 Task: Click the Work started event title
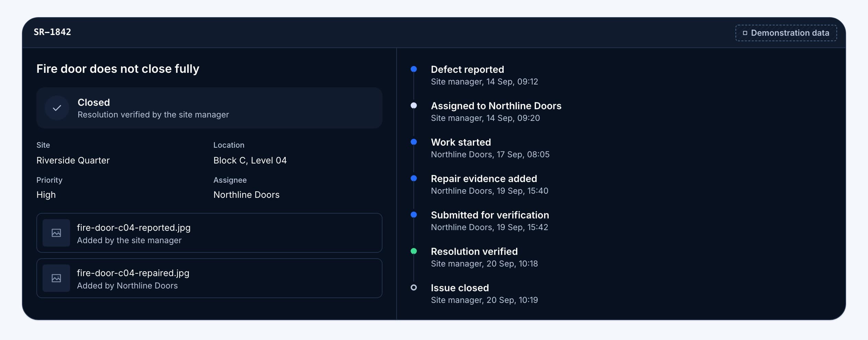(461, 142)
